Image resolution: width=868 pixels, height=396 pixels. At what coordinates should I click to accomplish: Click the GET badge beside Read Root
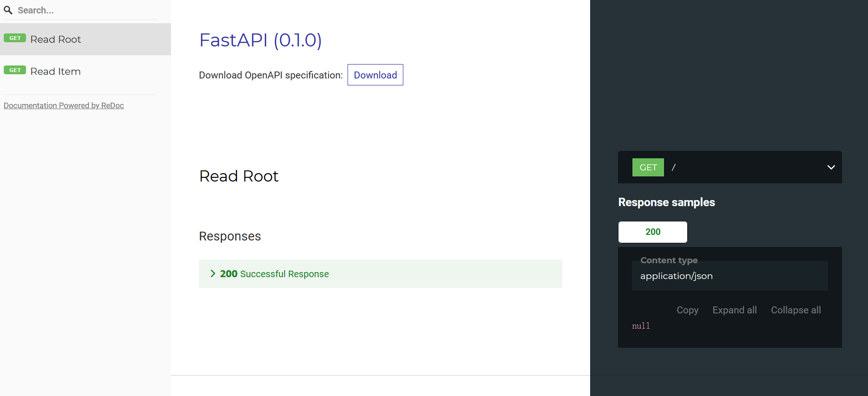[15, 38]
